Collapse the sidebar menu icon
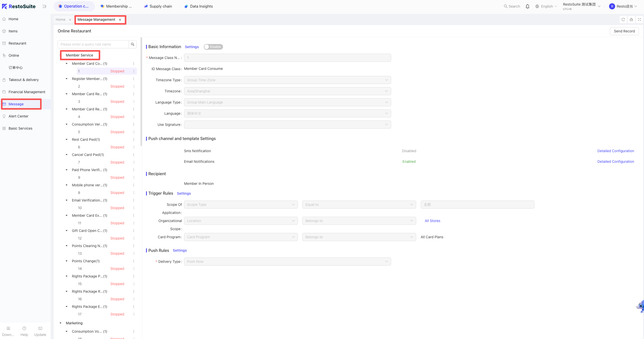Screen dimensions: 644x339 click(44, 6)
